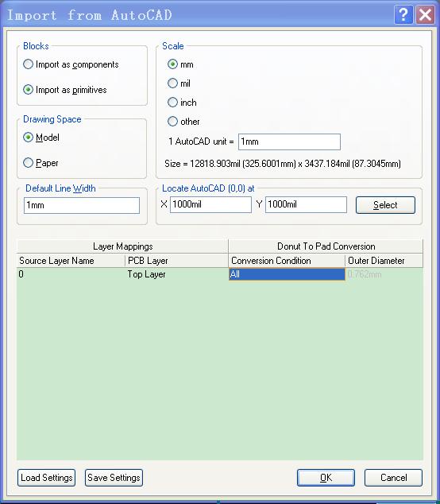
Task: Click the PCB Layer column header
Action: coord(176,261)
